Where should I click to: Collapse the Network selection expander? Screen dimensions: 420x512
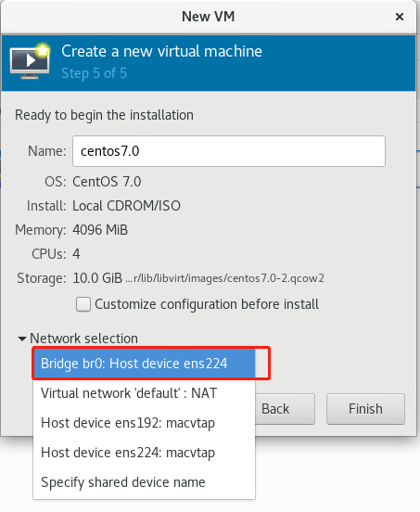pyautogui.click(x=22, y=339)
